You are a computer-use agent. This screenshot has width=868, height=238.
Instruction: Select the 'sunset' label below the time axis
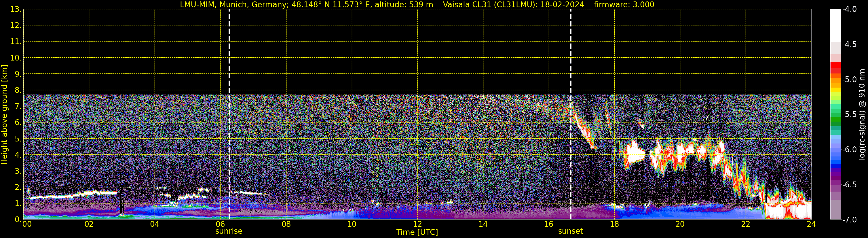coord(571,231)
